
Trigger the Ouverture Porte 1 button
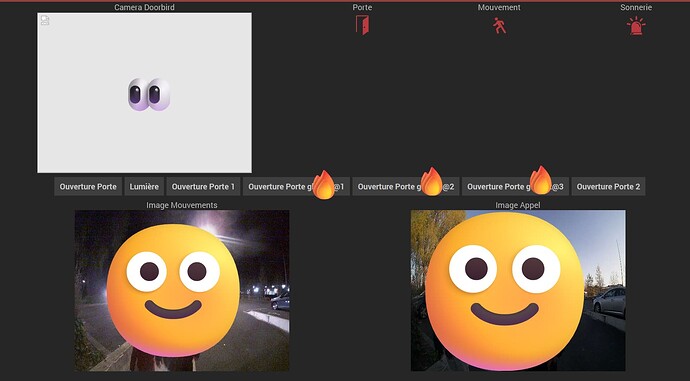pyautogui.click(x=203, y=187)
